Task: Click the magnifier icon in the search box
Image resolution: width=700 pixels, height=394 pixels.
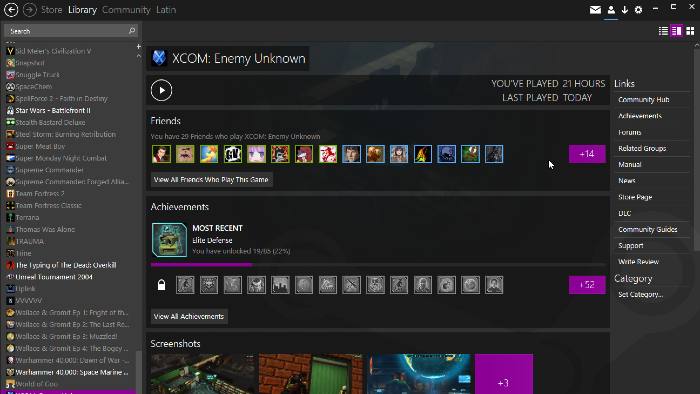Action: (132, 31)
